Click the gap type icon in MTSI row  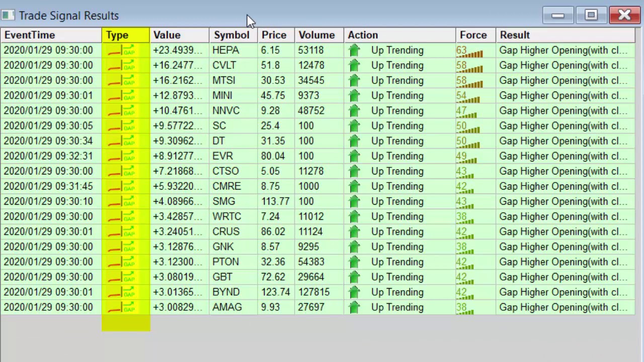(121, 80)
